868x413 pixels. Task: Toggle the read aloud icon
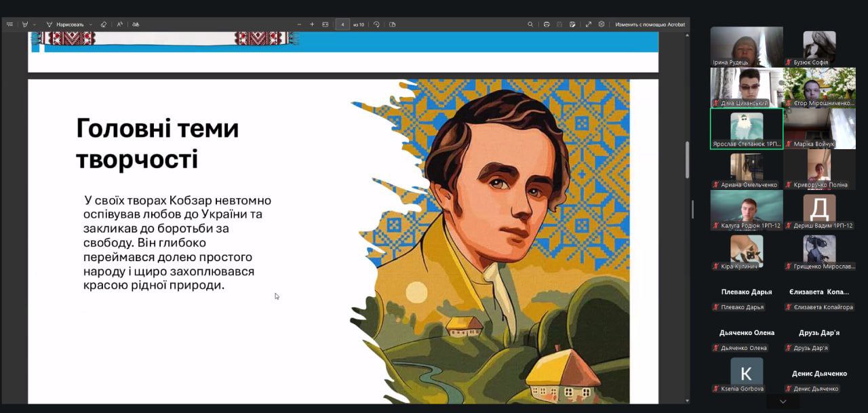point(120,24)
